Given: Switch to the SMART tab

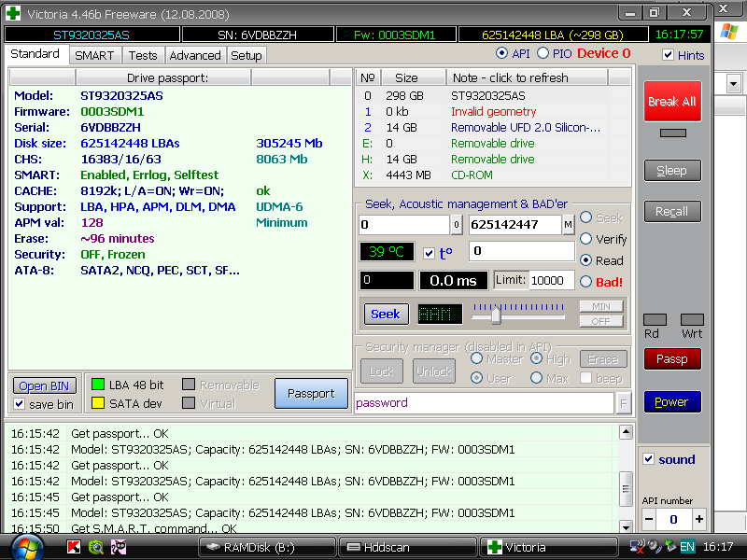Looking at the screenshot, I should coord(94,55).
